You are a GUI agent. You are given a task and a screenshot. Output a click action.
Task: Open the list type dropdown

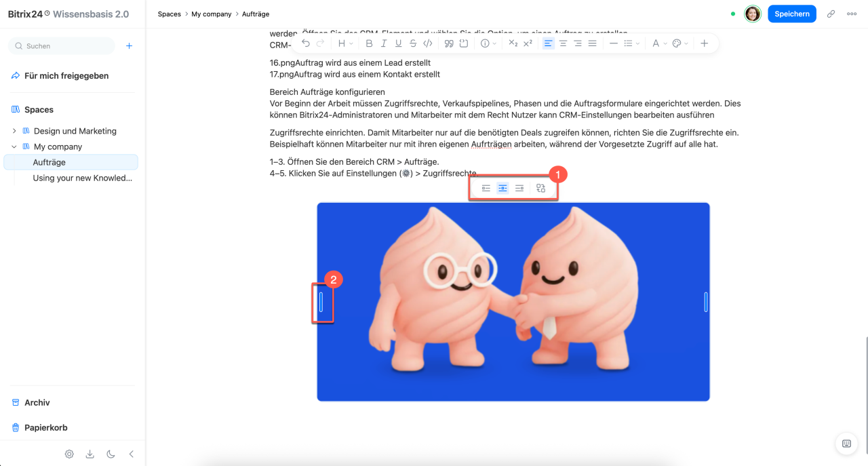pyautogui.click(x=631, y=43)
